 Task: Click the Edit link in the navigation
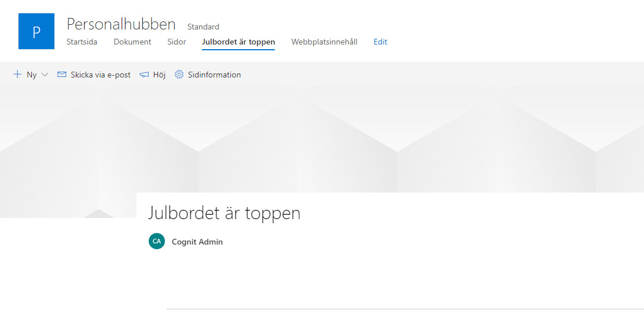click(x=380, y=42)
